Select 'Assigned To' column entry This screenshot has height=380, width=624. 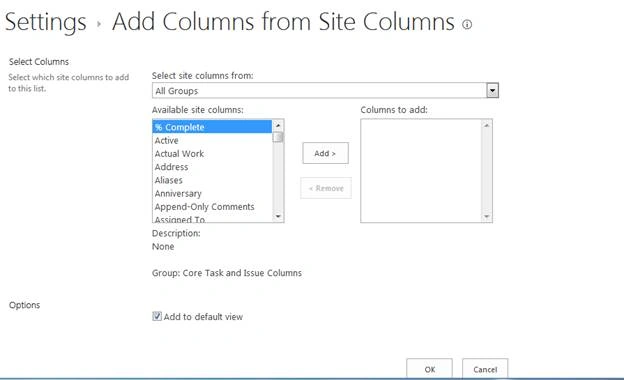coord(213,219)
